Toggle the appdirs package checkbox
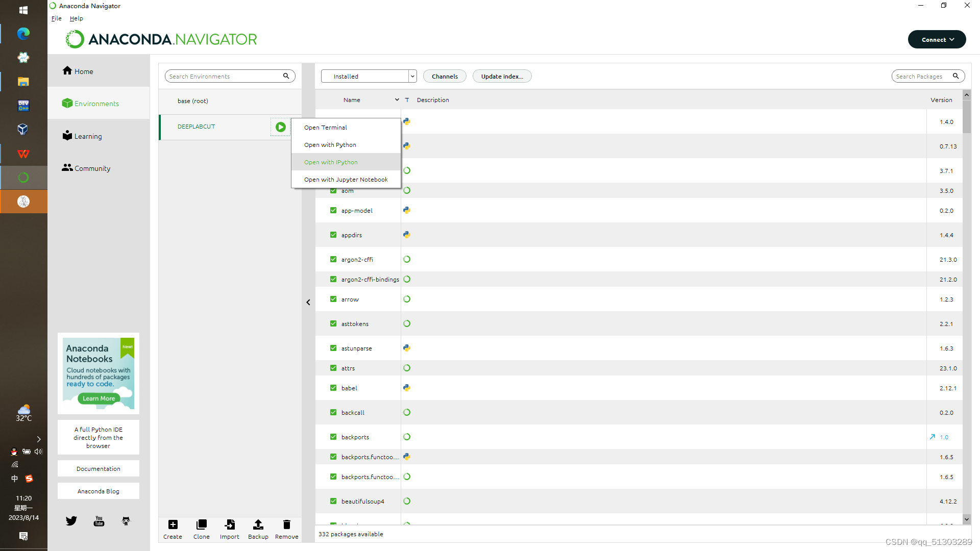This screenshot has height=551, width=980. (x=333, y=235)
